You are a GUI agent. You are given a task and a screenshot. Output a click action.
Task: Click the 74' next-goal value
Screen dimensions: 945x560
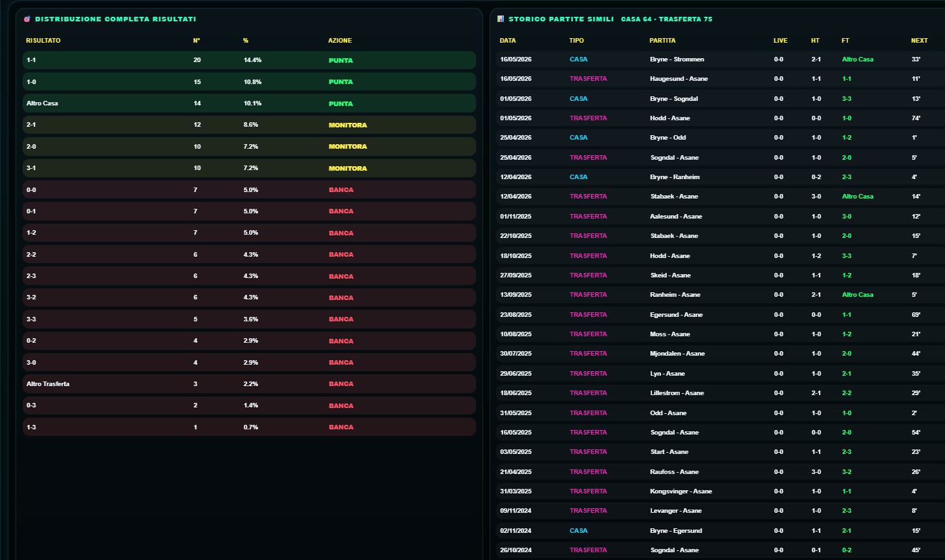(x=916, y=118)
